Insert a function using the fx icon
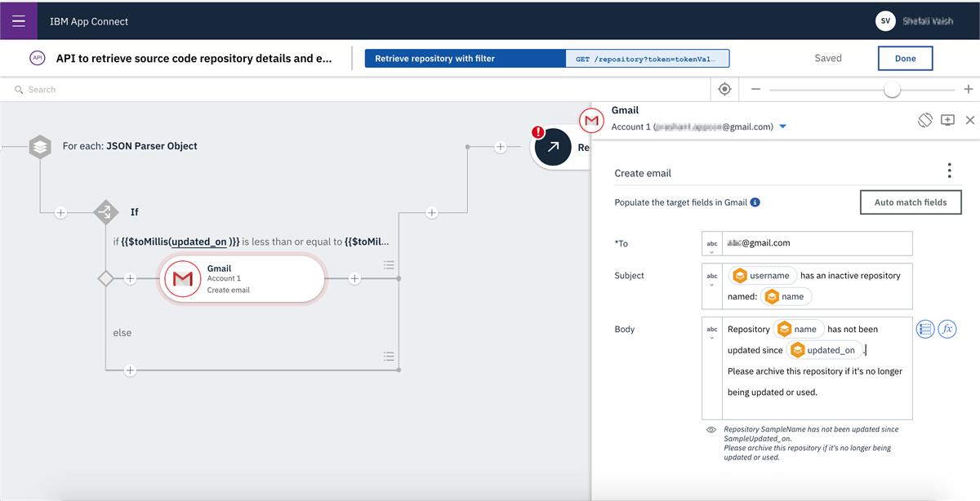The image size is (980, 501). point(947,329)
